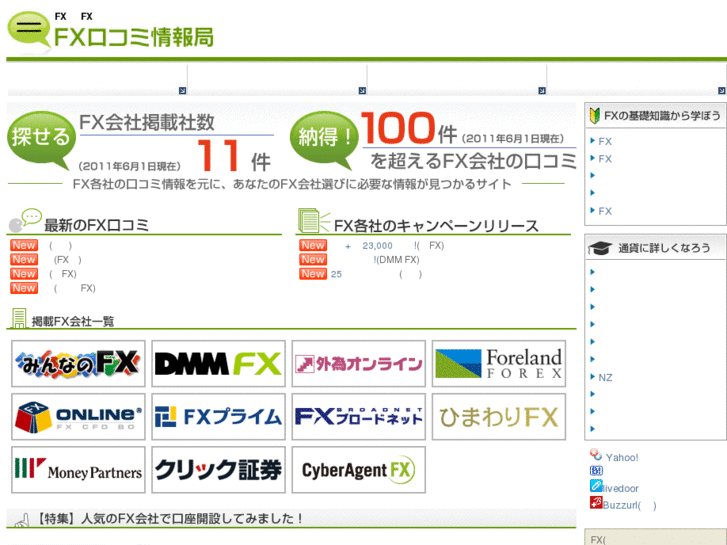Image resolution: width=727 pixels, height=545 pixels.
Task: Open the Yahoo! bookmark link
Action: click(x=622, y=458)
